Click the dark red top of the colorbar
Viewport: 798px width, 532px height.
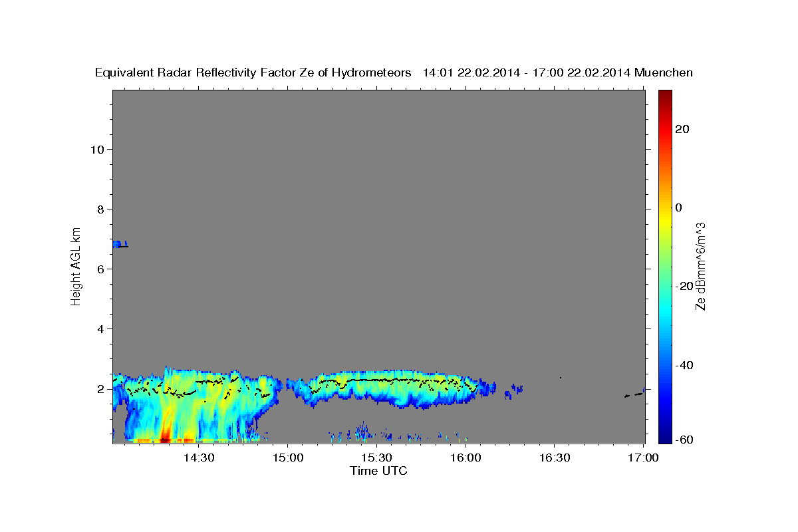point(665,97)
